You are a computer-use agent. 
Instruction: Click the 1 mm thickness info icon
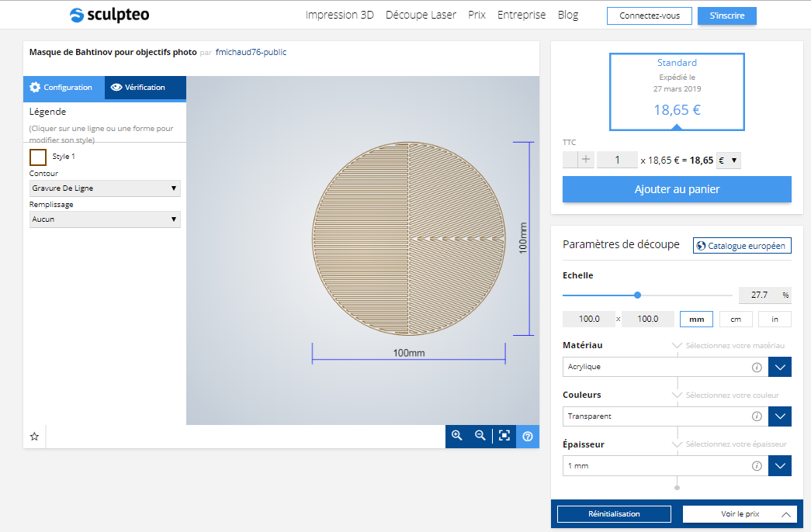(x=757, y=466)
